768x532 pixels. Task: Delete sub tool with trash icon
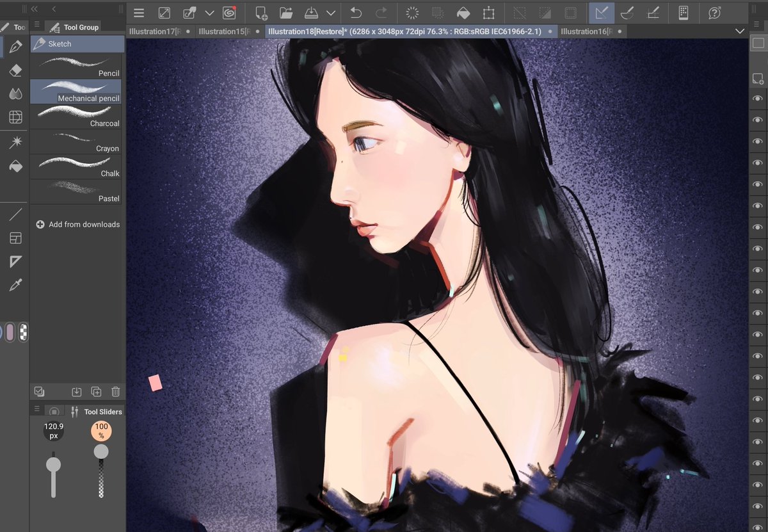(x=115, y=392)
